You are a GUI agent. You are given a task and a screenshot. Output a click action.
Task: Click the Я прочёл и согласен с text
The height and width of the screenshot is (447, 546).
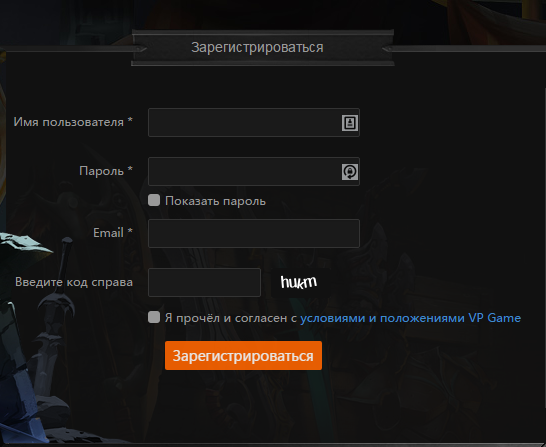(x=231, y=318)
